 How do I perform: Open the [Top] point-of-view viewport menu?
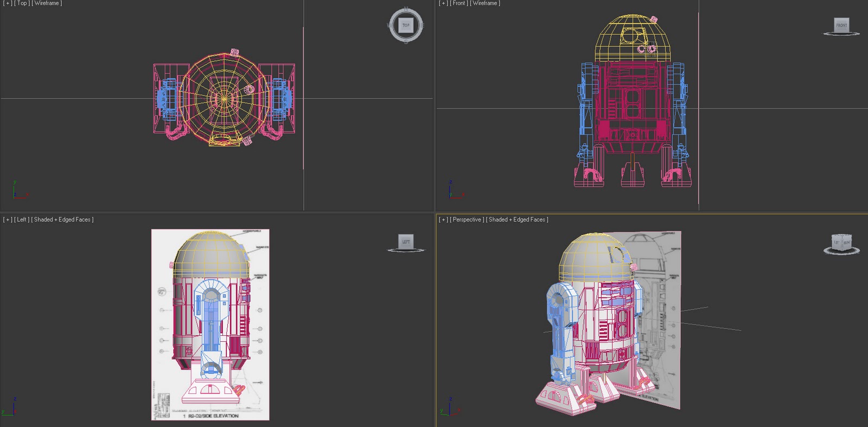click(x=22, y=3)
